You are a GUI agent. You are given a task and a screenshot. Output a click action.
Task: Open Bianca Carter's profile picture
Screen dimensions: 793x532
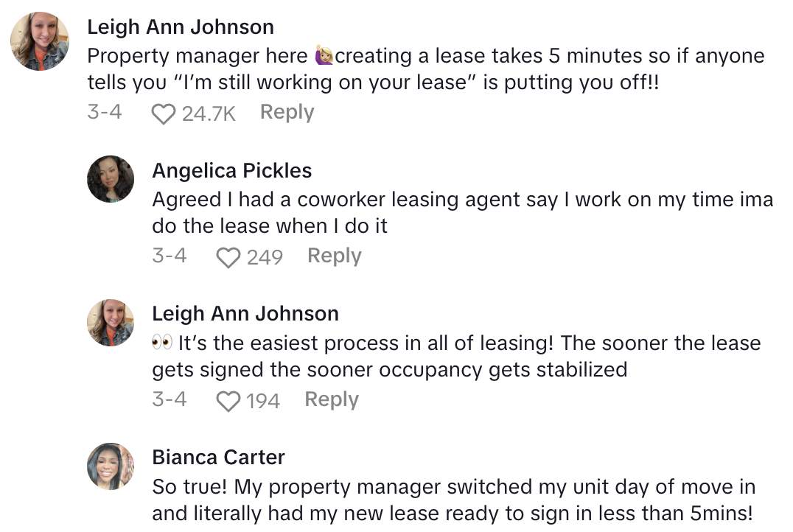111,466
